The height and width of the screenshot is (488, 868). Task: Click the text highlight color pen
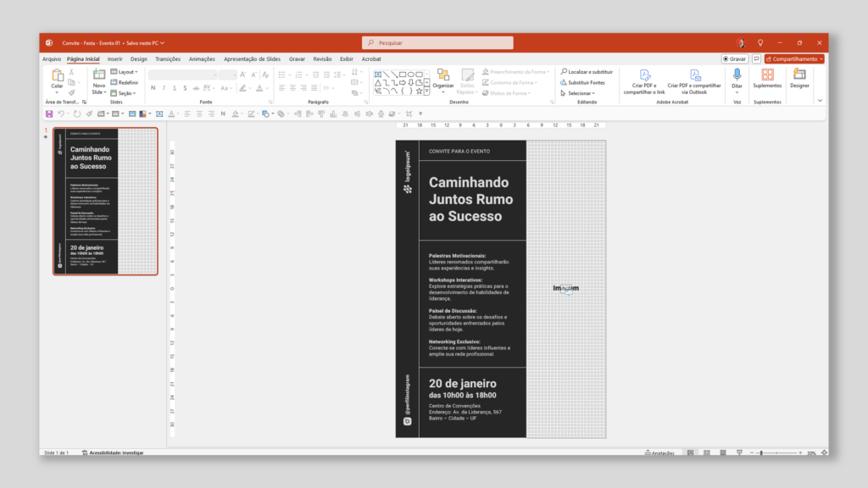[x=242, y=88]
